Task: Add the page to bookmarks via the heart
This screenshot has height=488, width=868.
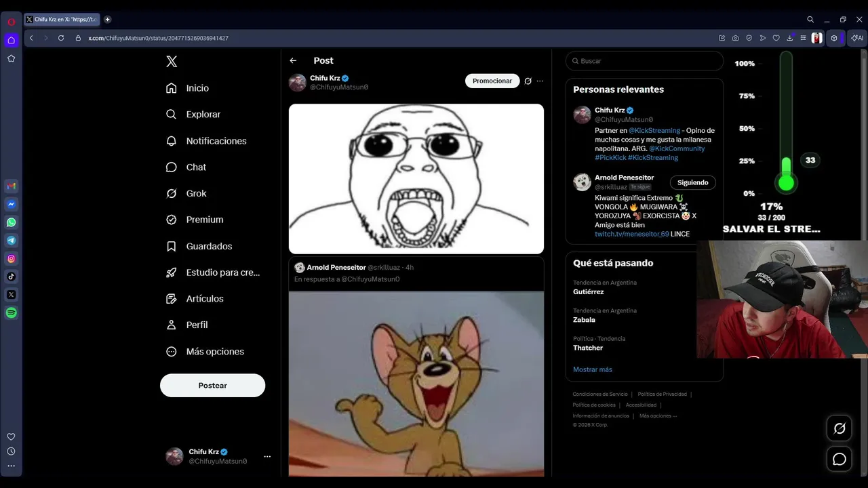Action: coord(776,38)
